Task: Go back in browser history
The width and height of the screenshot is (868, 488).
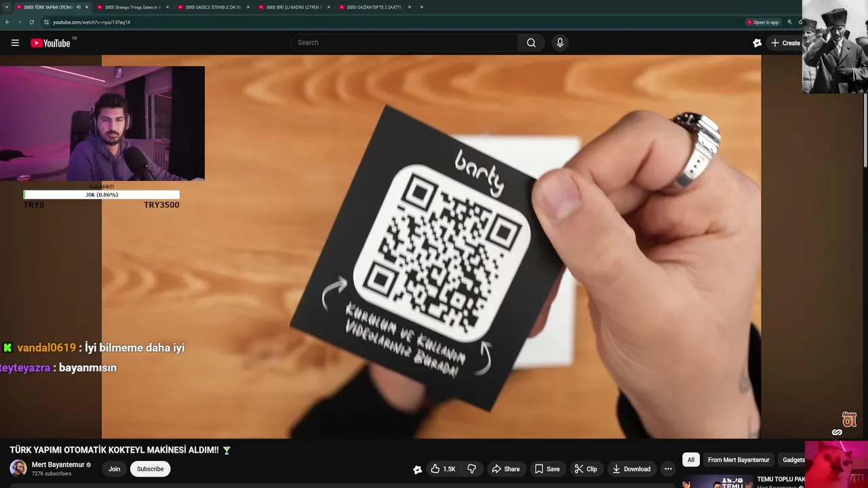Action: pyautogui.click(x=7, y=22)
